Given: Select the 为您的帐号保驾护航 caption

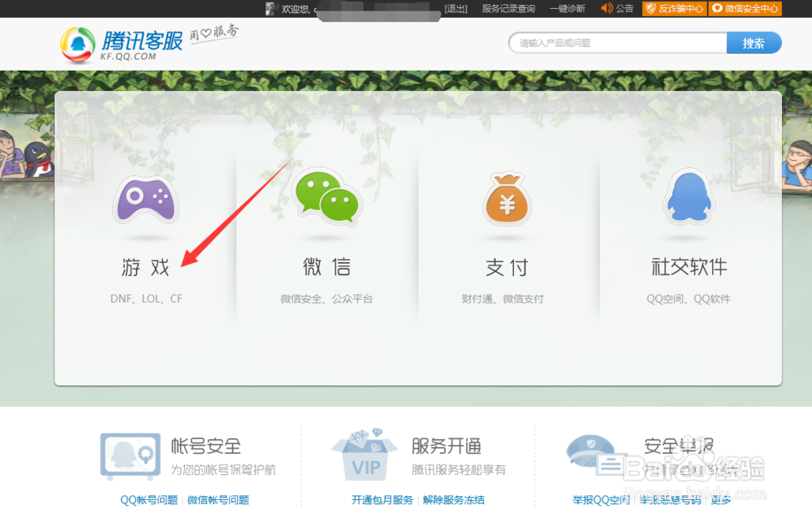Looking at the screenshot, I should tap(223, 470).
